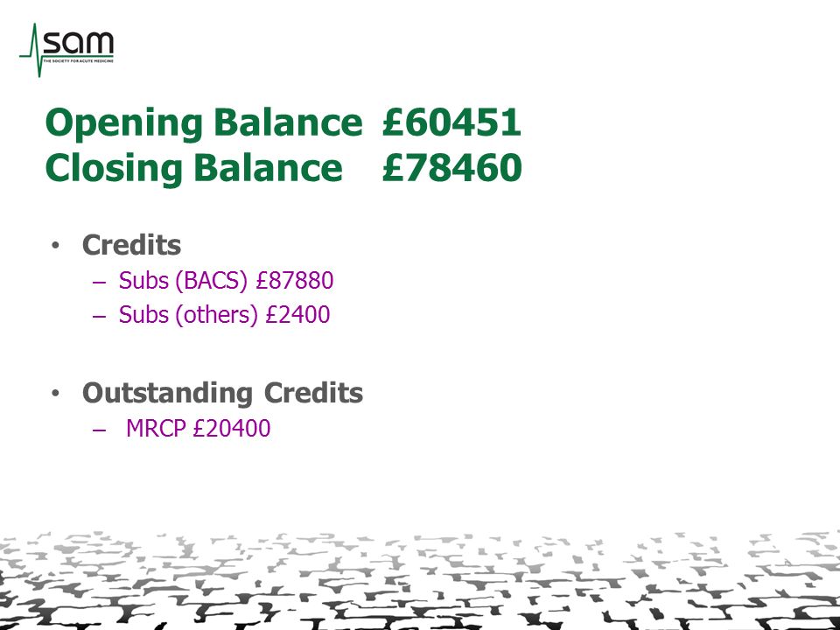Select the Subs (BACS) £87880 line
Screen dimensions: 840x630
[x=226, y=281]
